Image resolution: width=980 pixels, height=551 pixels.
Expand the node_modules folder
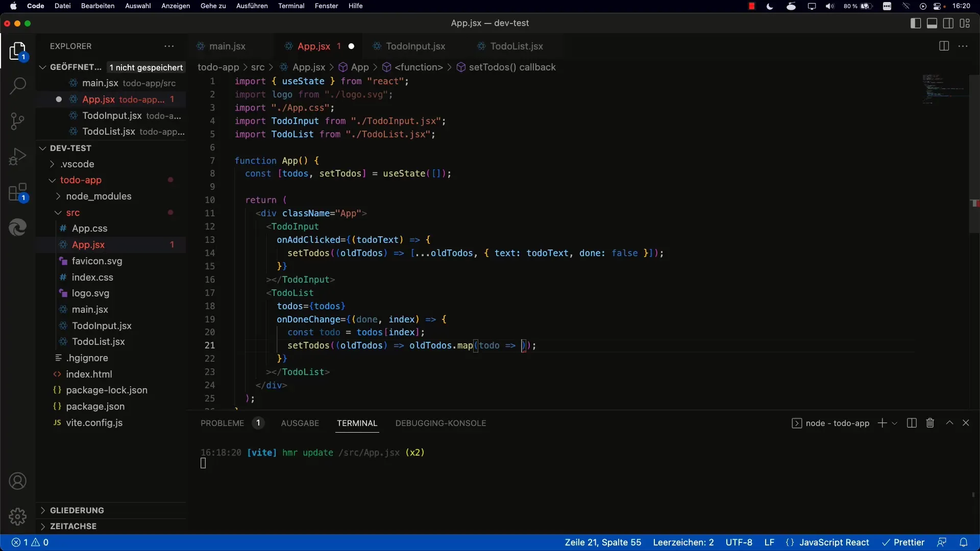[x=58, y=196]
